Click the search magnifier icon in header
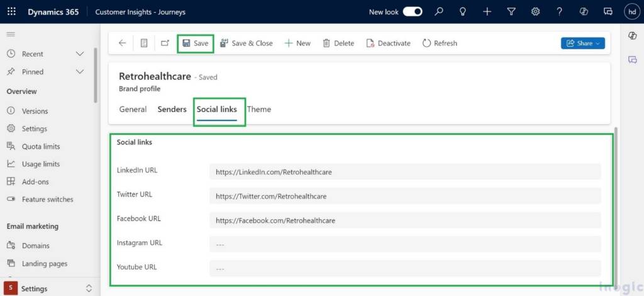 439,12
